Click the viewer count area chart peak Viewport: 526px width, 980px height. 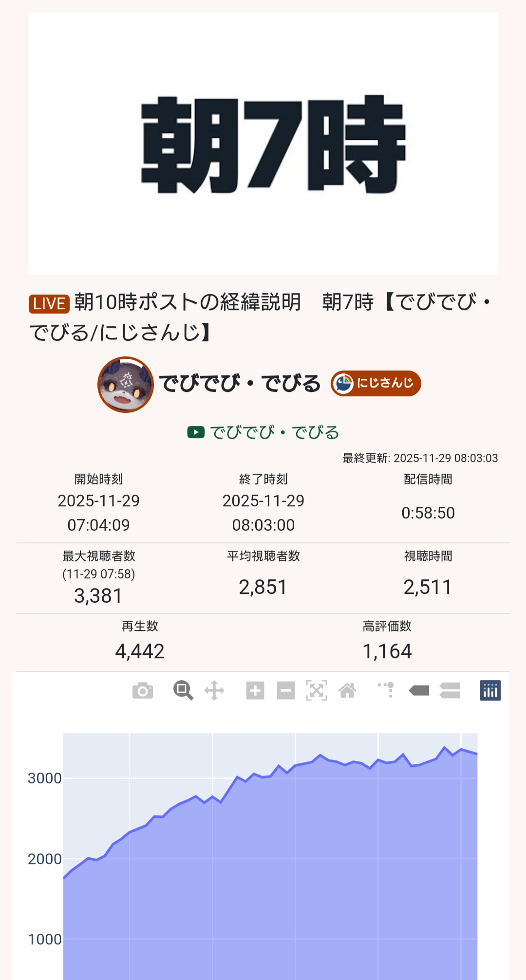tap(444, 748)
